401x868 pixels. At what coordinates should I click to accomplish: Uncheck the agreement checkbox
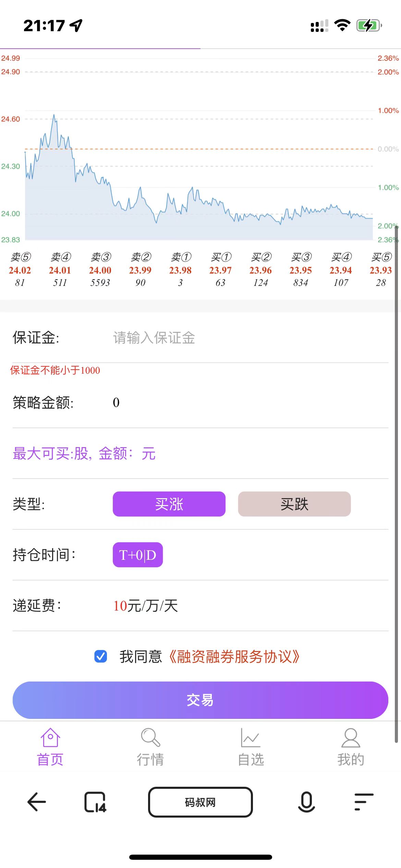pyautogui.click(x=101, y=656)
